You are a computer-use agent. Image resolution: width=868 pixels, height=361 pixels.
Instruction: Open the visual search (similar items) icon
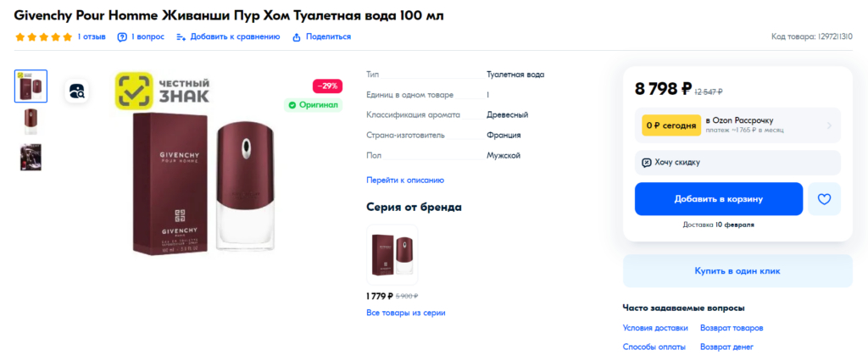(x=78, y=92)
